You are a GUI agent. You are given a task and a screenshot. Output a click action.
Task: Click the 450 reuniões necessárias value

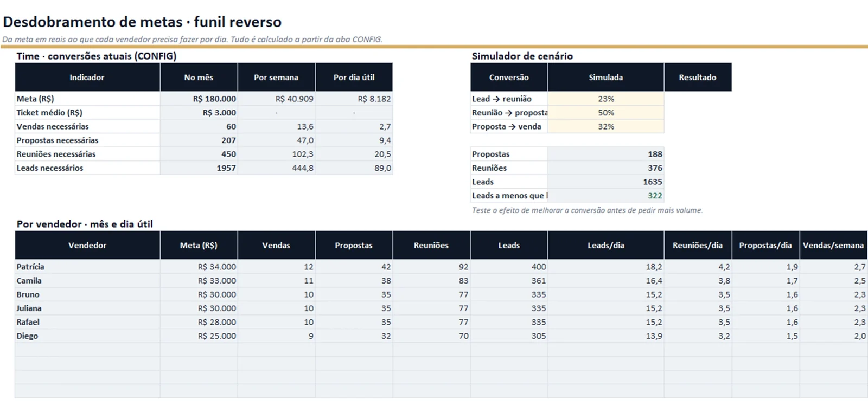click(199, 154)
